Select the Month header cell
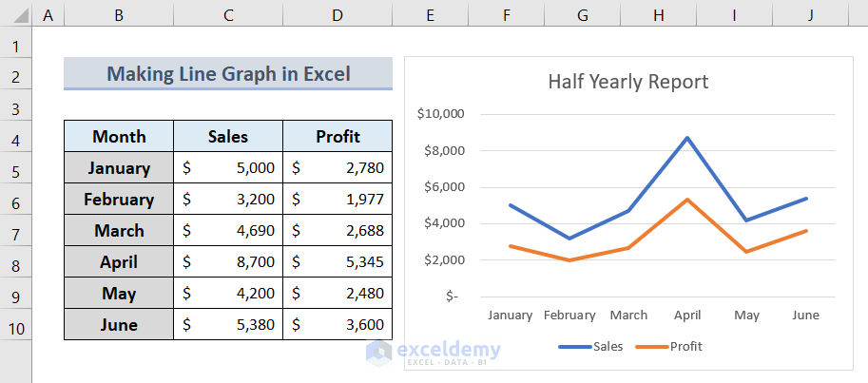 point(119,136)
